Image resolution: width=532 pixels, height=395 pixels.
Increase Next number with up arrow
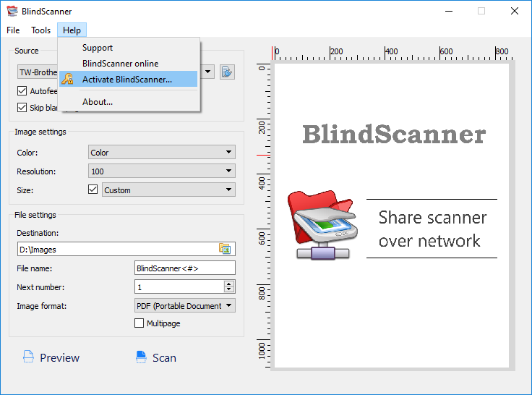coord(229,284)
